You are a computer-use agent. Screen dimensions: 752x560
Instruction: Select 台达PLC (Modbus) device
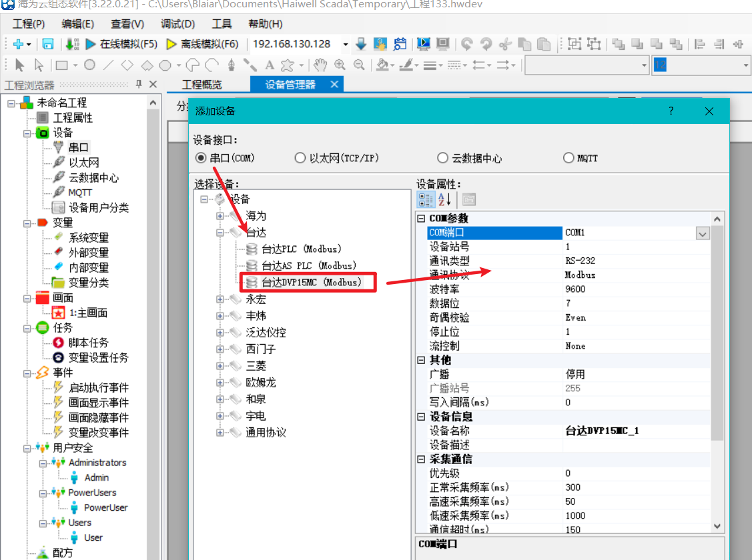tap(301, 249)
